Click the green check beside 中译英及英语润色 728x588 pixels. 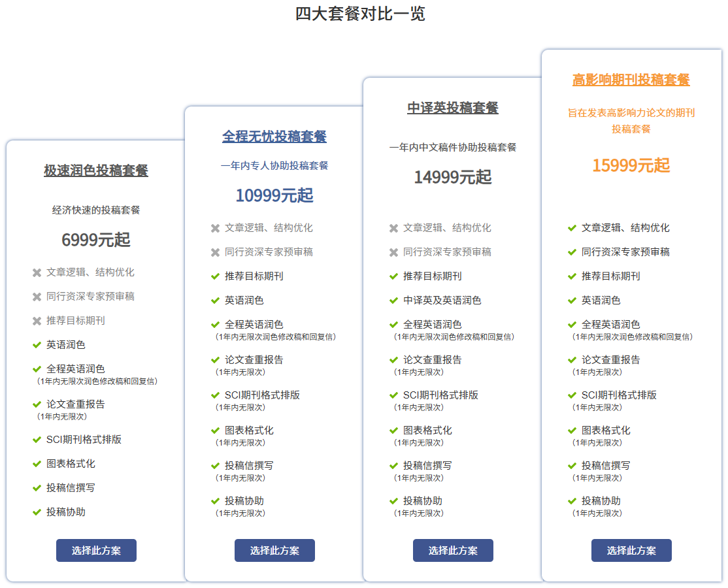393,301
